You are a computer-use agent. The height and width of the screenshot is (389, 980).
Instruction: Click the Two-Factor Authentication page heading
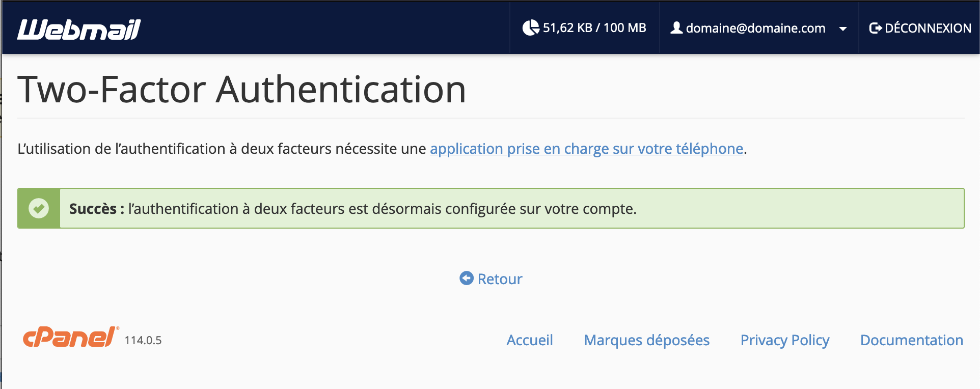point(242,90)
